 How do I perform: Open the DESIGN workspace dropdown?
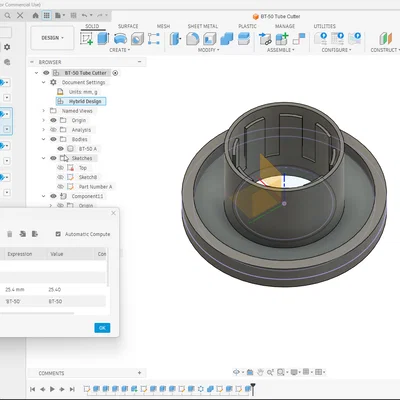point(52,38)
